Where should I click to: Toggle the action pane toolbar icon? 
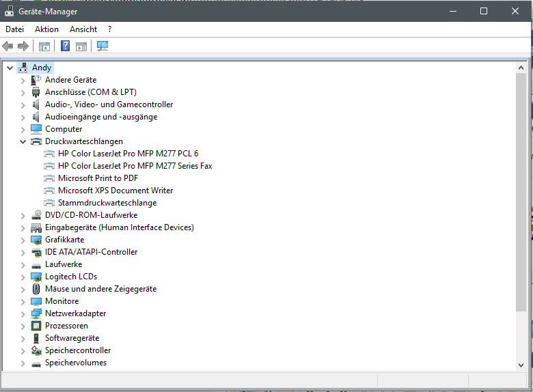tap(81, 46)
